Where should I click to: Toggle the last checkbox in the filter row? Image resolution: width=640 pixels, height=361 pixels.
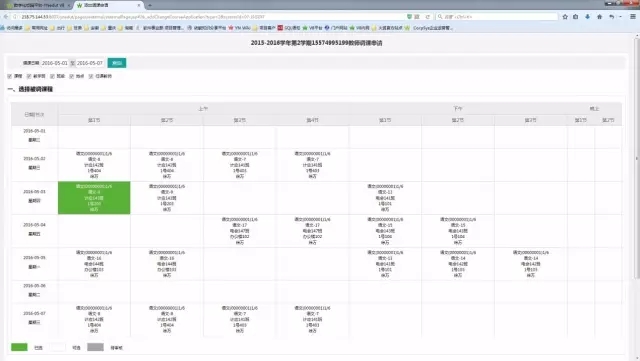pyautogui.click(x=91, y=76)
